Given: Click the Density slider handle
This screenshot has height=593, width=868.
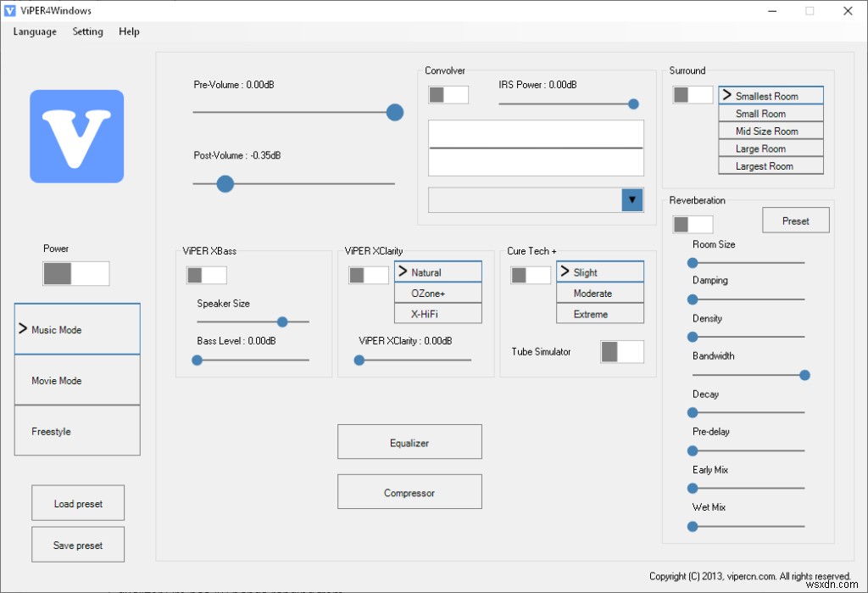Looking at the screenshot, I should pos(692,337).
